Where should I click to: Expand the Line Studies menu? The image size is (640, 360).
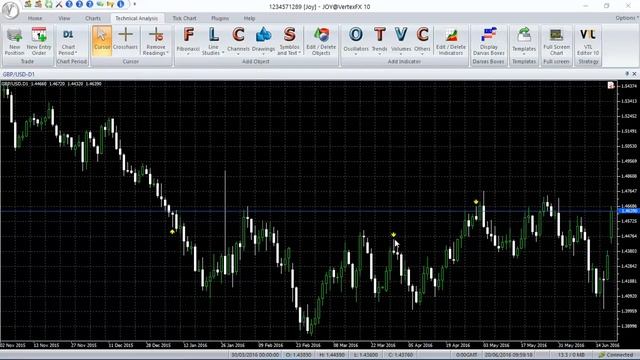click(x=213, y=41)
